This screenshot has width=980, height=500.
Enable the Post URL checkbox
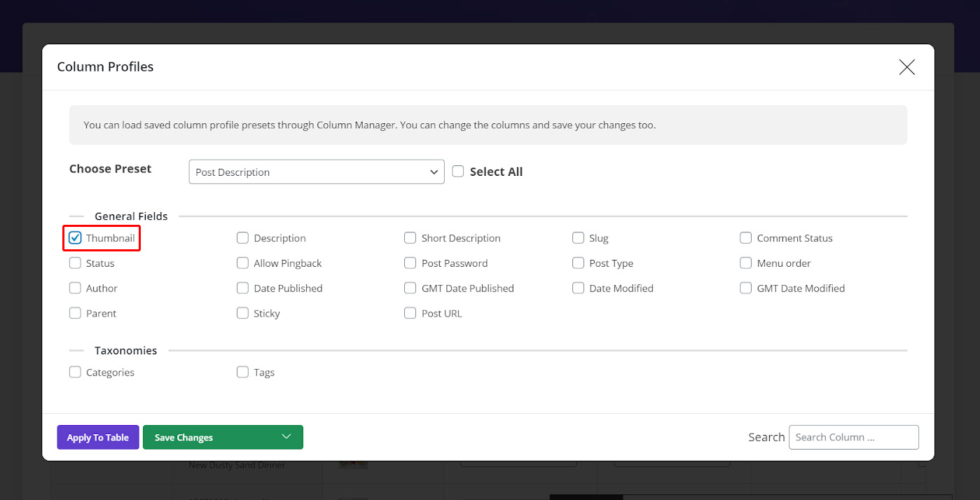click(x=410, y=314)
